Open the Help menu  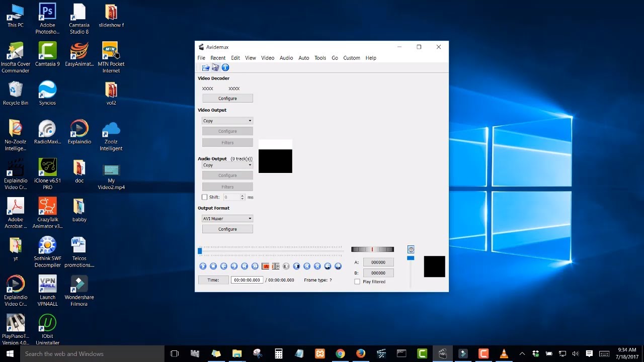[371, 58]
